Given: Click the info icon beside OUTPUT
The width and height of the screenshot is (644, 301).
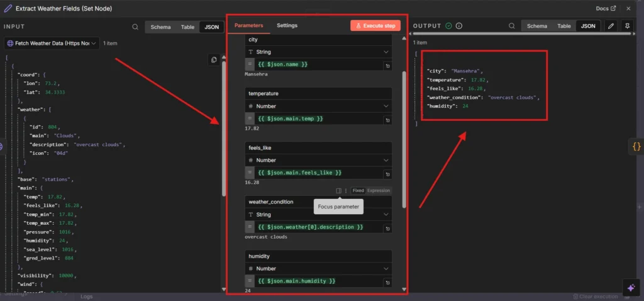Looking at the screenshot, I should 459,25.
